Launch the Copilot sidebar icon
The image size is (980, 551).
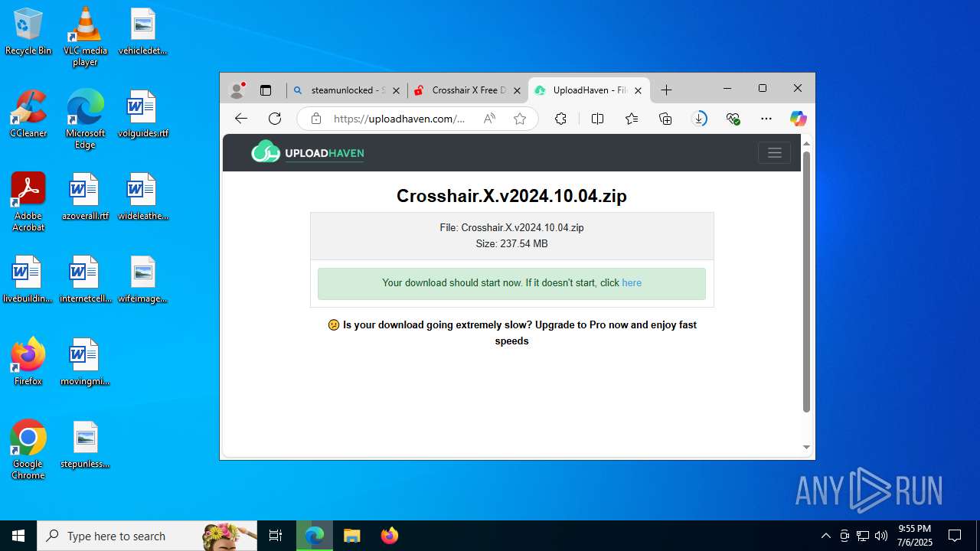(x=799, y=119)
